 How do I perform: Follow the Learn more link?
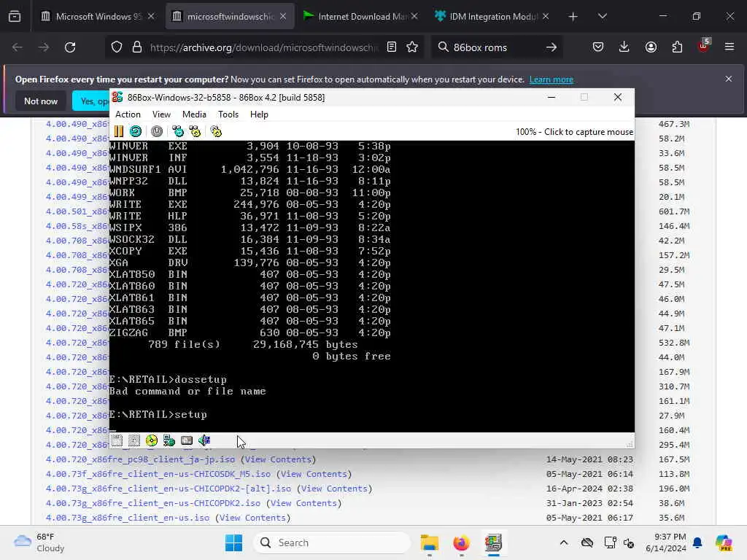551,79
